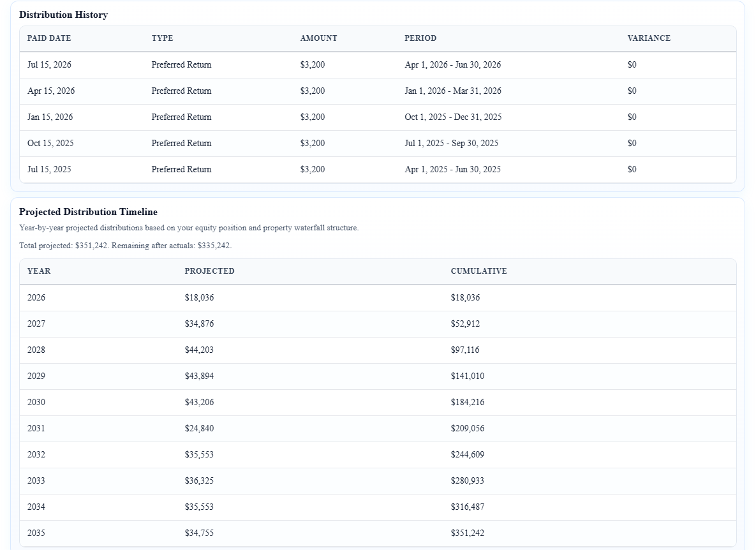This screenshot has width=756, height=550.
Task: Click projected value $34,876
Action: [x=199, y=323]
